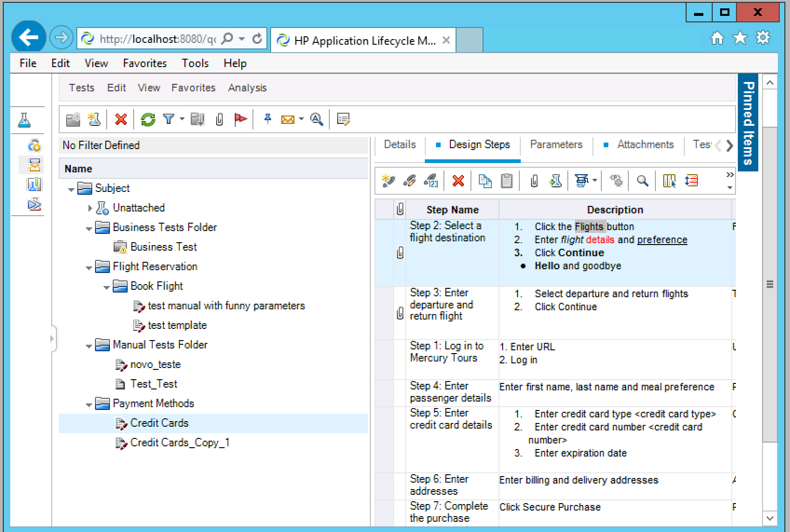Viewport: 790px width, 532px height.
Task: Click the Find magnifier icon in steps toolbar
Action: (x=643, y=181)
